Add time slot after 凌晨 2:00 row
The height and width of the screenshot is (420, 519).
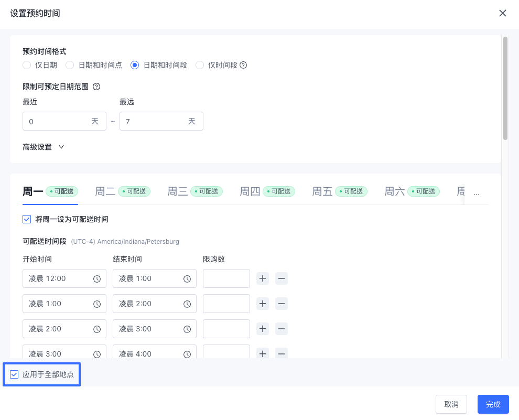pyautogui.click(x=263, y=329)
